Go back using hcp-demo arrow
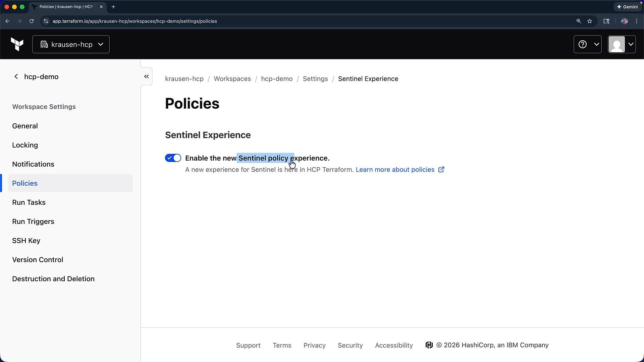This screenshot has width=644, height=362. [x=16, y=76]
